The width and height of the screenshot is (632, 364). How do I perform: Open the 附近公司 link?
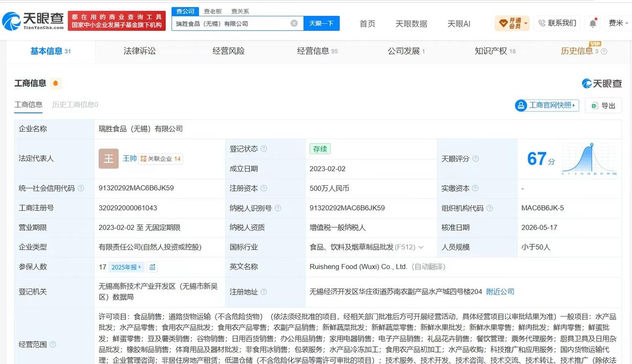tap(500, 292)
